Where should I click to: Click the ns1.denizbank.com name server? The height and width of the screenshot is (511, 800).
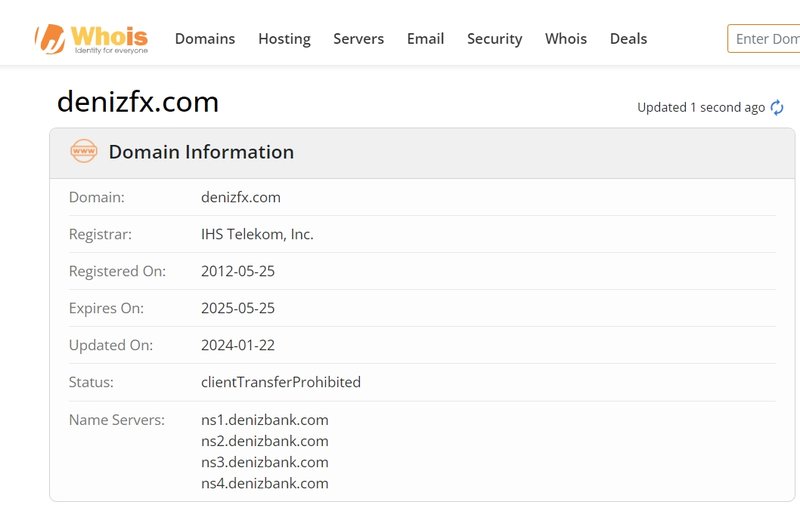click(265, 420)
